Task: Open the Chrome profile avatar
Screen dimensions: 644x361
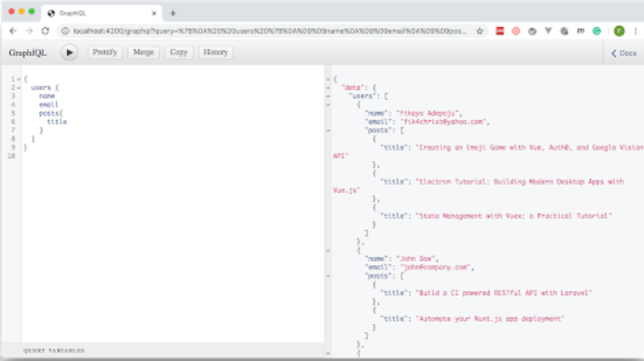Action: pos(620,31)
